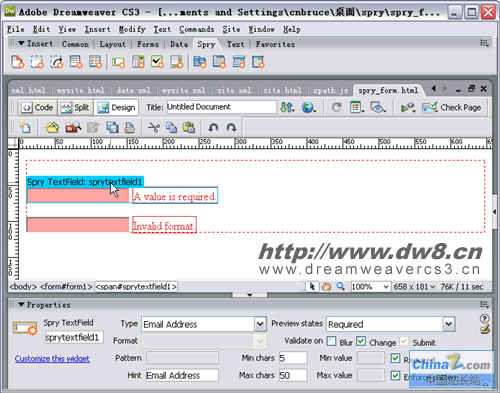This screenshot has height=393, width=500.
Task: Toggle the Blur validation checkbox
Action: click(x=332, y=341)
